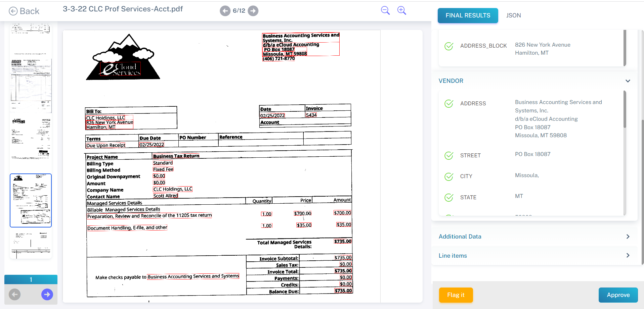
Task: Expand the Line items section
Action: tap(534, 256)
